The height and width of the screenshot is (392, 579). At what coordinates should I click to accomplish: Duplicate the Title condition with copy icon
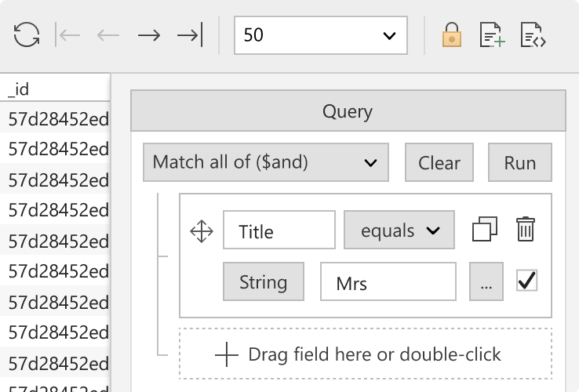pos(485,229)
